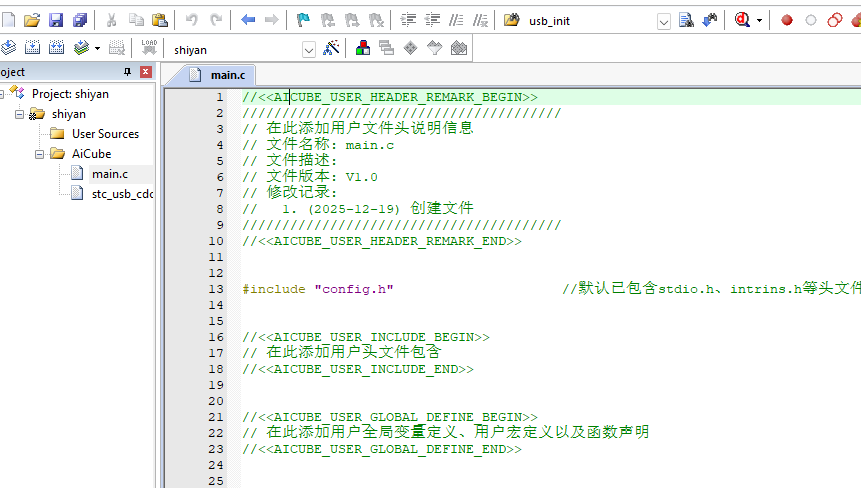Open the debug button dropdown arrow
The width and height of the screenshot is (861, 488).
(x=759, y=20)
